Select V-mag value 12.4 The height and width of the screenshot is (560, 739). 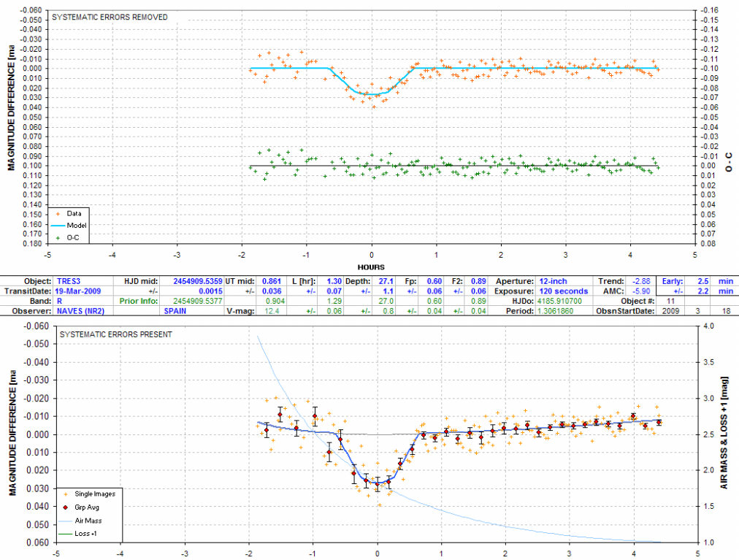point(272,311)
